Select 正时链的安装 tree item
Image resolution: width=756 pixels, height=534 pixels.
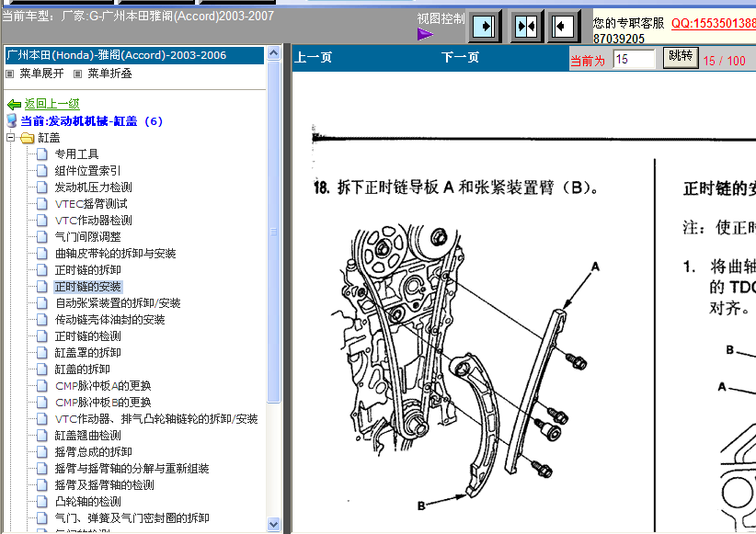click(87, 287)
